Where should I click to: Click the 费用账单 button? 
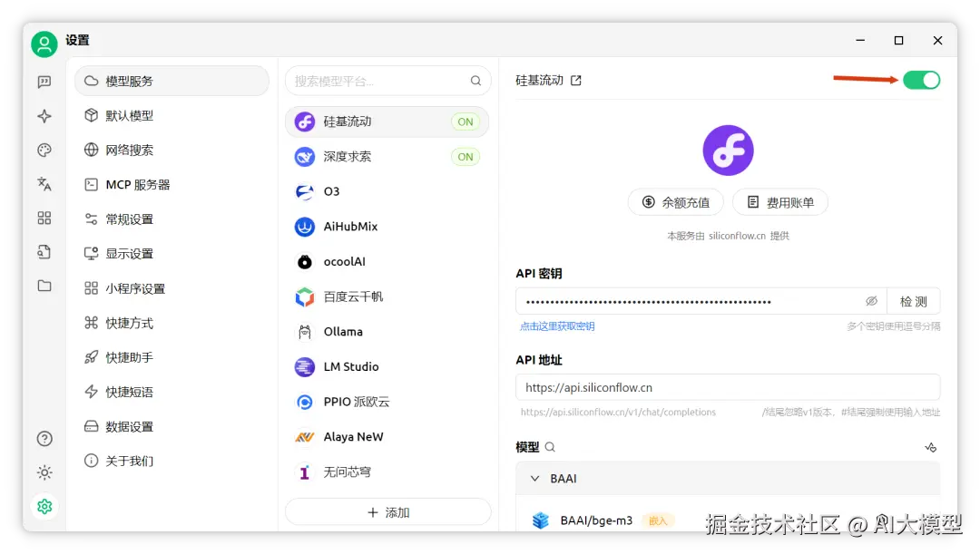click(780, 202)
